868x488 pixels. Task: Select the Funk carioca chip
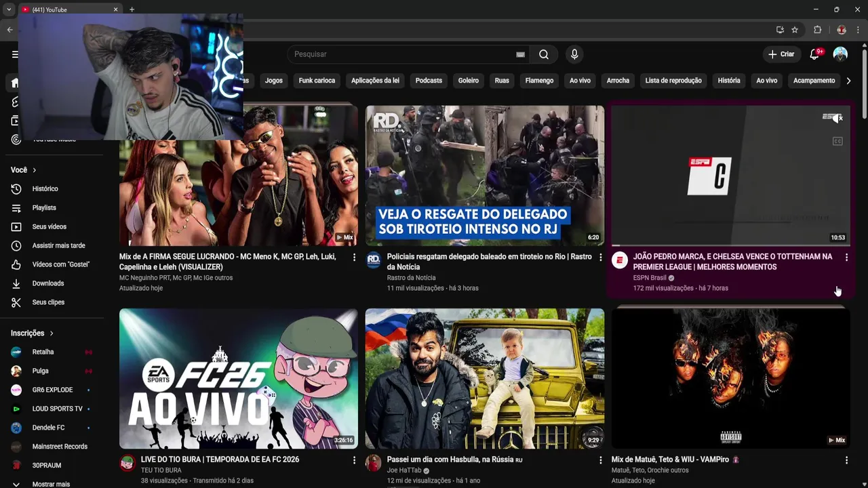pyautogui.click(x=317, y=81)
